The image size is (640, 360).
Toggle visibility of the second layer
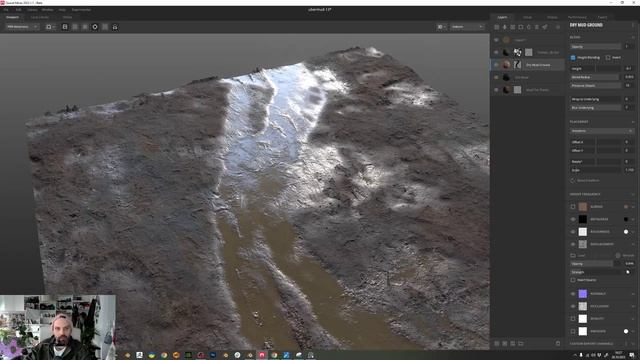coord(496,52)
